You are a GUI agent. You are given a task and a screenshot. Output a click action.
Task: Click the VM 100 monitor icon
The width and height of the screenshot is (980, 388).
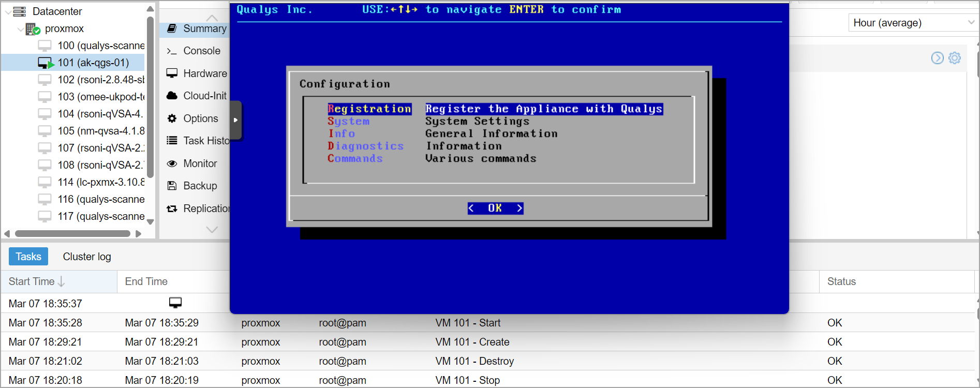click(x=45, y=46)
